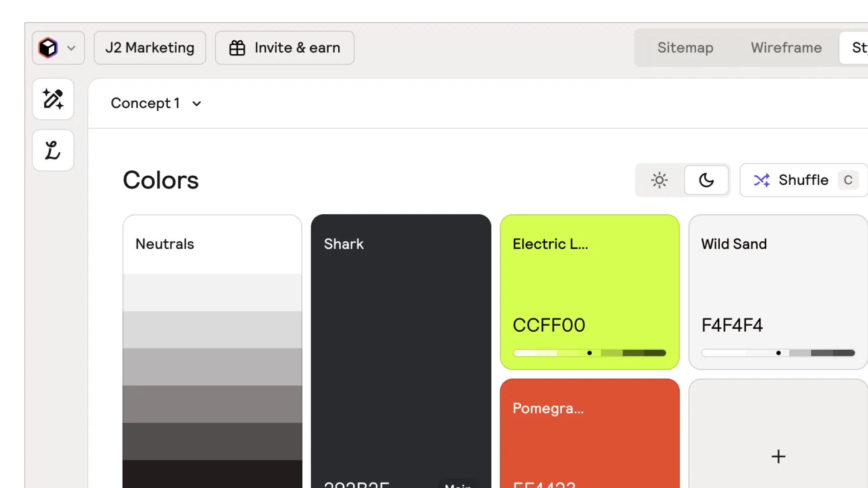Open the J2 Marketing project button
Image resolution: width=868 pixels, height=488 pixels.
click(x=150, y=48)
